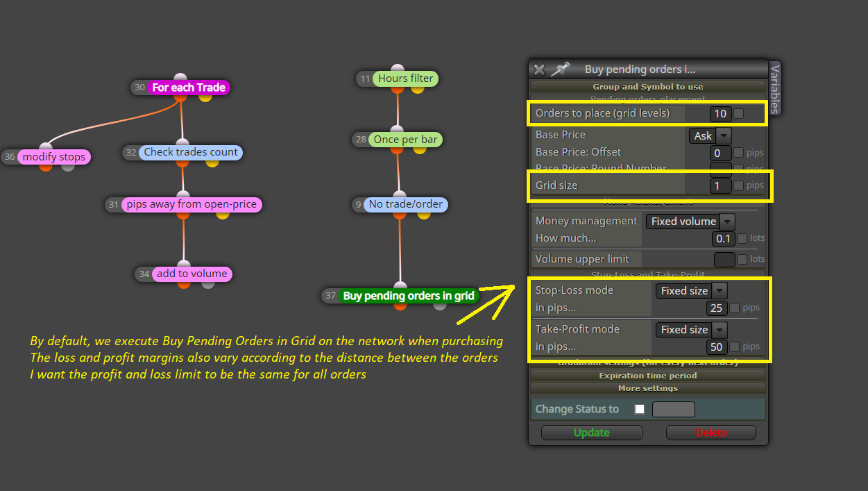
Task: Click grey input connector above add to volume
Action: point(184,265)
